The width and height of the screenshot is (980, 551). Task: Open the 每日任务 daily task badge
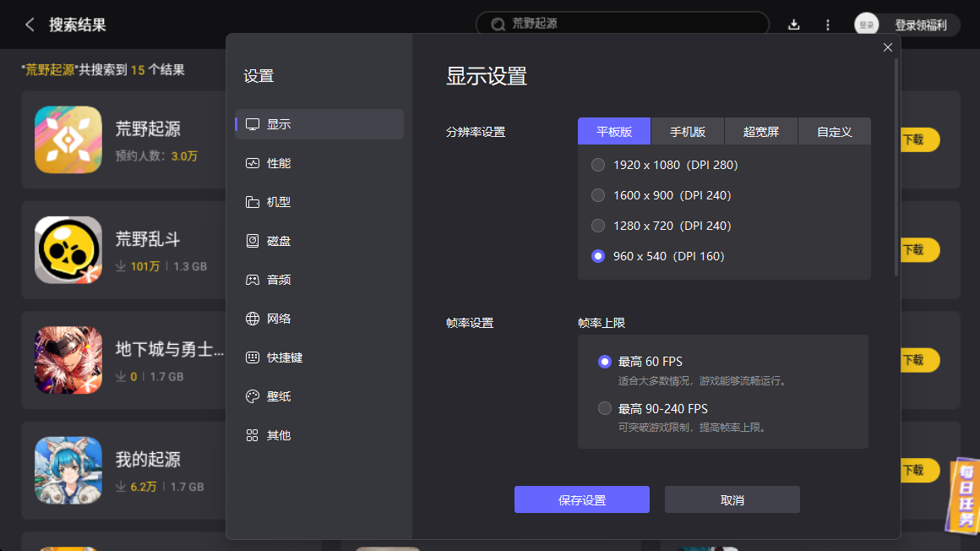click(x=965, y=495)
